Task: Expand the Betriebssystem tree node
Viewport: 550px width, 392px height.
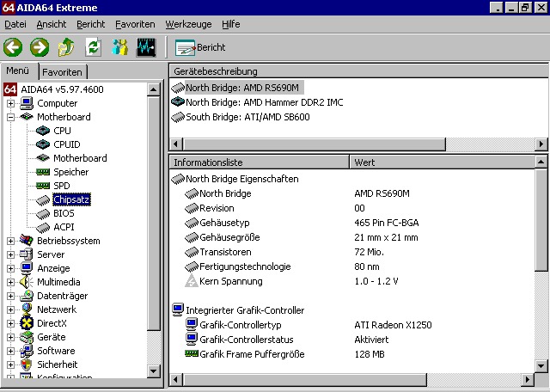Action: [x=10, y=241]
